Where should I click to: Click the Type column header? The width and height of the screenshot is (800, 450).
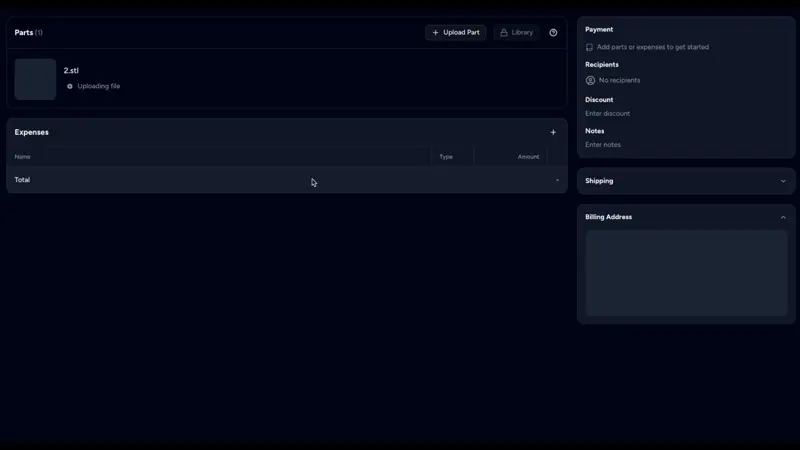click(446, 156)
